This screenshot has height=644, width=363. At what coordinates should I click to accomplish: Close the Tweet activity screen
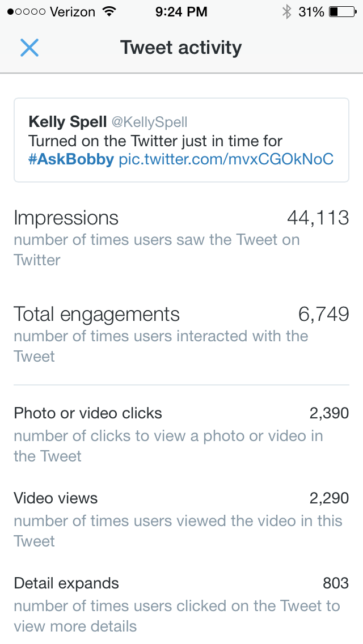29,48
